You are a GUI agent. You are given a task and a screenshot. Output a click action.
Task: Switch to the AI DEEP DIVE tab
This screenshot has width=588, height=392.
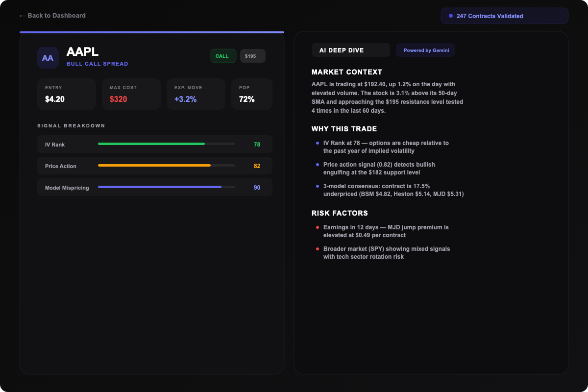pos(350,49)
